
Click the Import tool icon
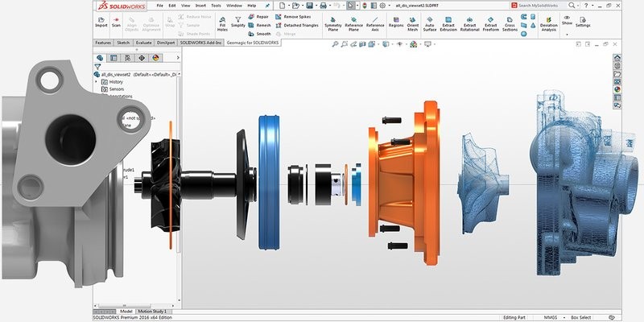point(101,21)
